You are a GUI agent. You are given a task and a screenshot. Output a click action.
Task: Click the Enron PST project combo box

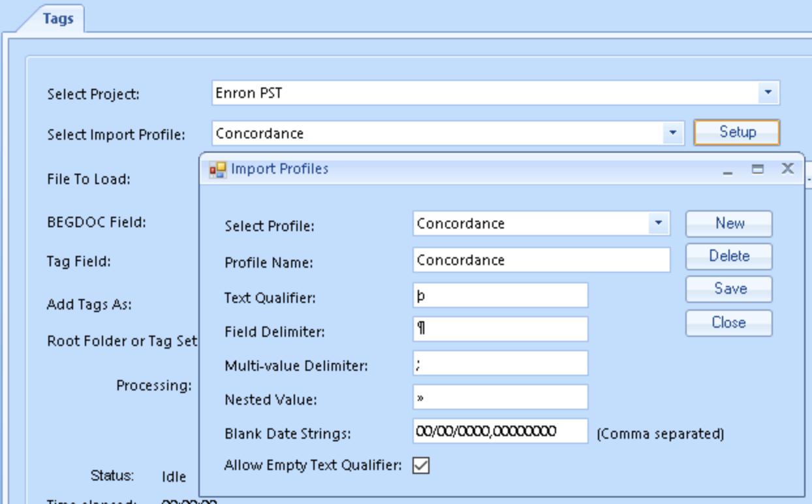click(496, 93)
